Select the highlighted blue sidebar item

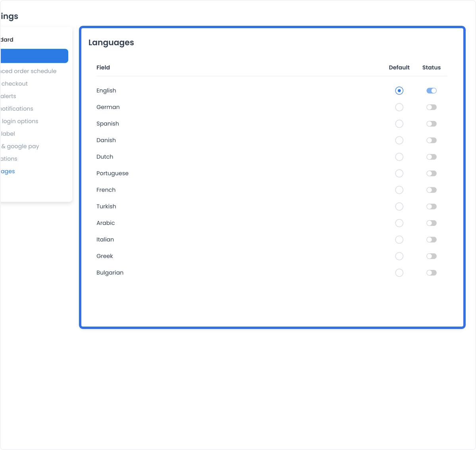point(34,56)
